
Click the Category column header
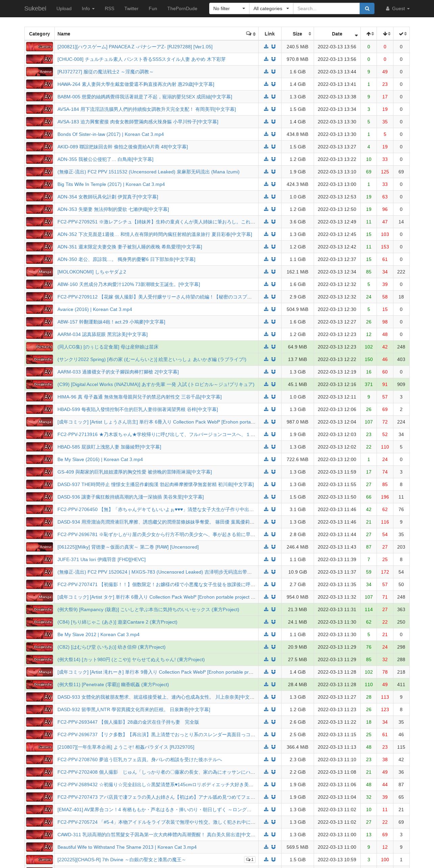click(39, 34)
